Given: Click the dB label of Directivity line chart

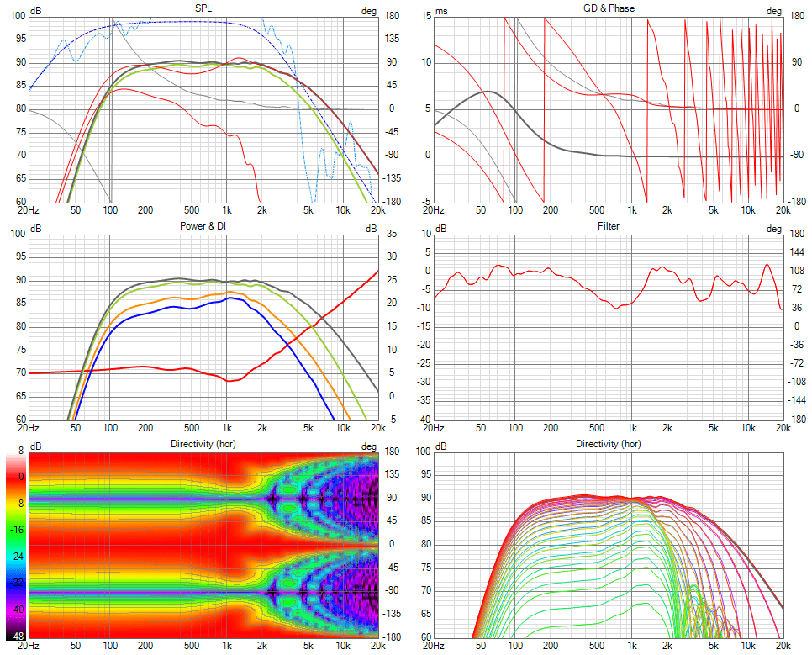Looking at the screenshot, I should click(440, 446).
